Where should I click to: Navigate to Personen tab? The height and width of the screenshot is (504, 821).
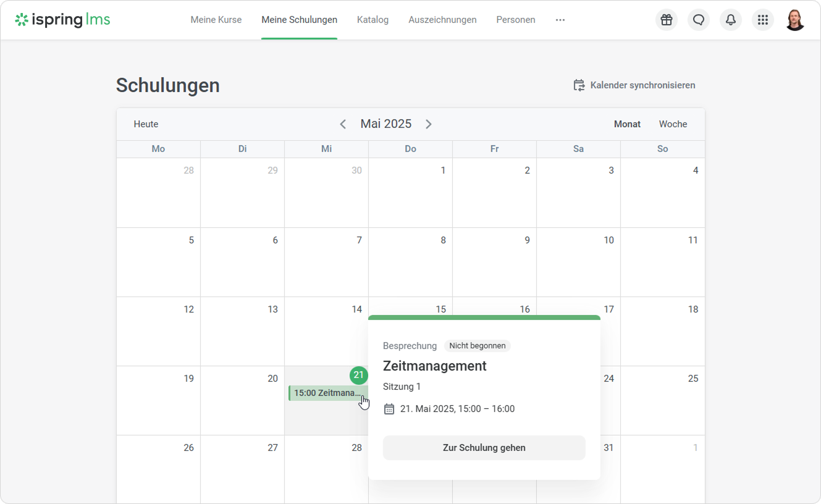coord(515,20)
